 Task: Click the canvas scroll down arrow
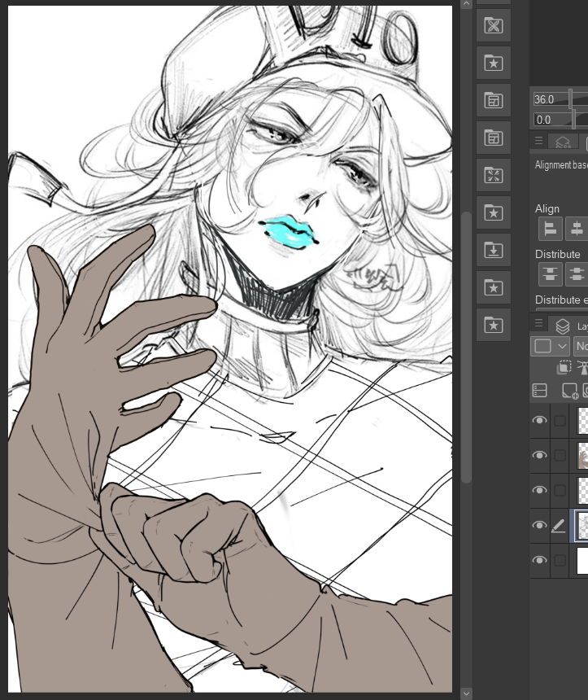(466, 693)
